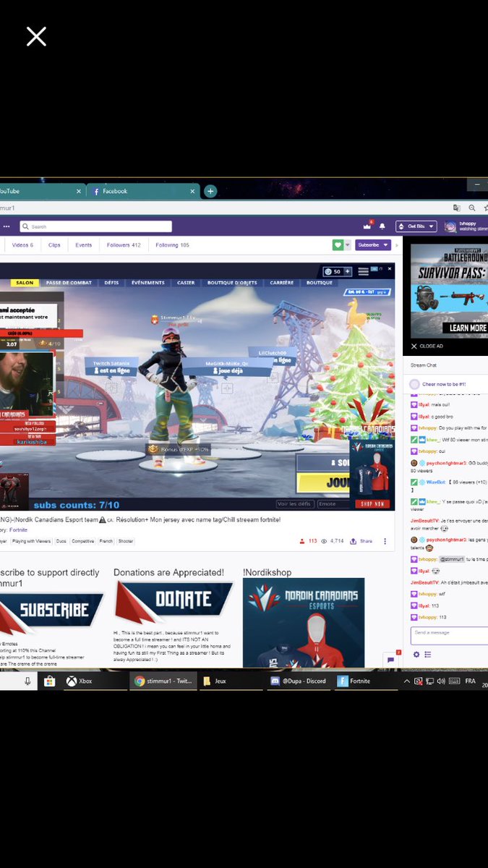
Task: Open WizeBot username in chat
Action: (x=436, y=481)
